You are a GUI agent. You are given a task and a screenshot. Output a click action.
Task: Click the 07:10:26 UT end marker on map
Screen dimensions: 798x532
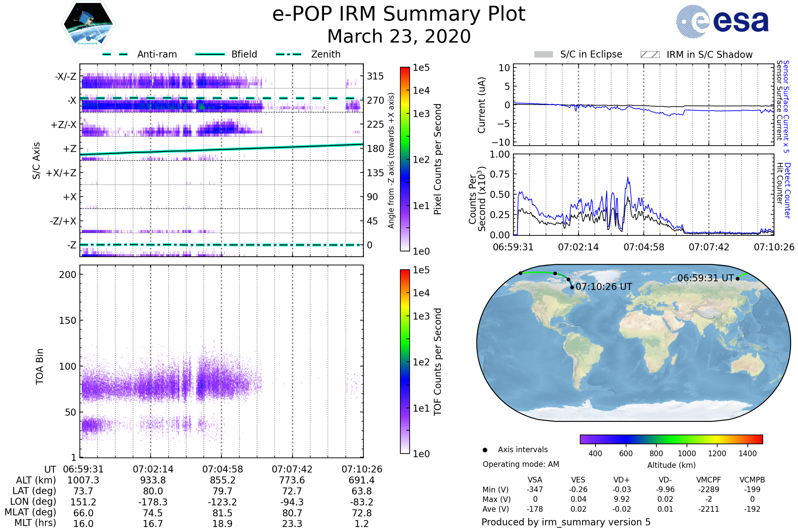point(572,288)
